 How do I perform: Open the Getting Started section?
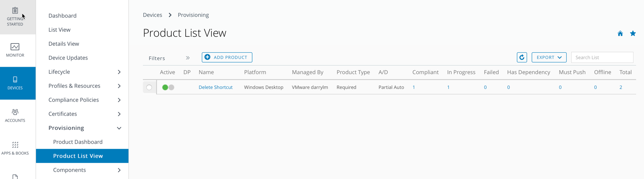(x=15, y=17)
